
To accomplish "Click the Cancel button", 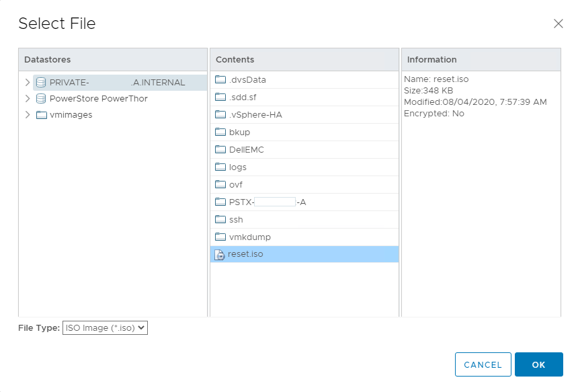I will 483,364.
